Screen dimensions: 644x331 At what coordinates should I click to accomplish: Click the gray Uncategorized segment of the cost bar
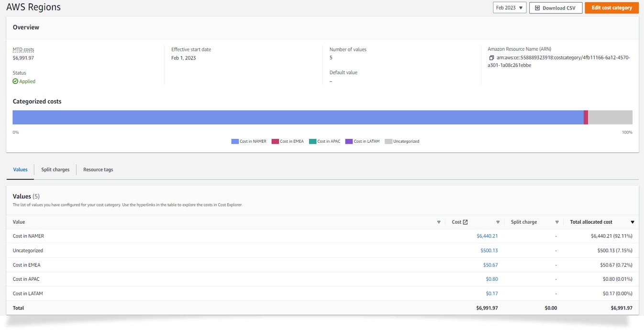[610, 117]
